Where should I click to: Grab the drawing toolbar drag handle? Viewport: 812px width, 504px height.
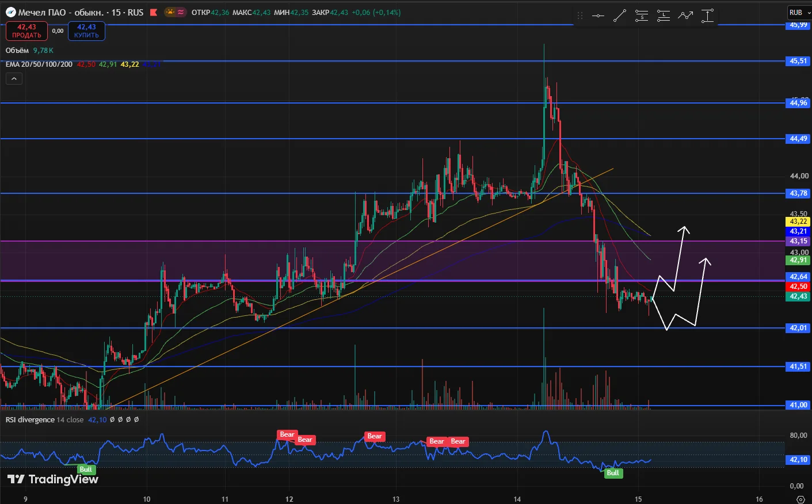(580, 16)
